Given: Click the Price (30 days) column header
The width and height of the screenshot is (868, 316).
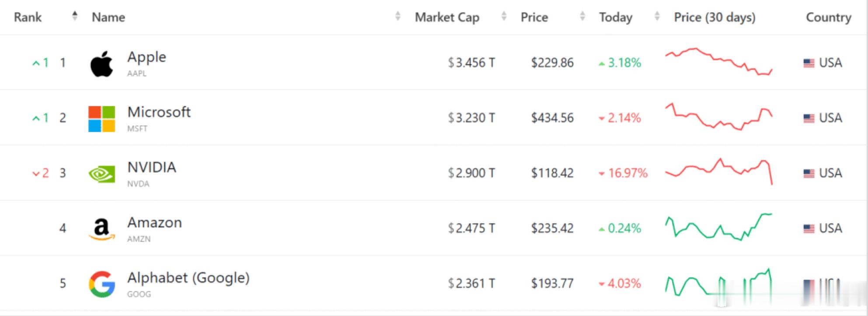Looking at the screenshot, I should 715,17.
